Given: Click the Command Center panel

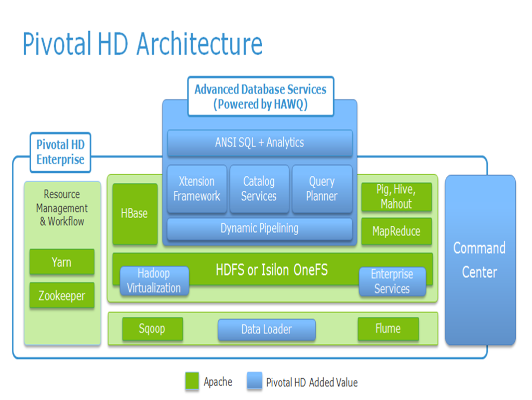Looking at the screenshot, I should coord(480,260).
